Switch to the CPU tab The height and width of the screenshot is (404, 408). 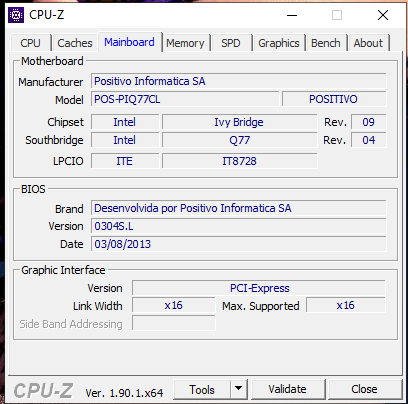point(31,43)
